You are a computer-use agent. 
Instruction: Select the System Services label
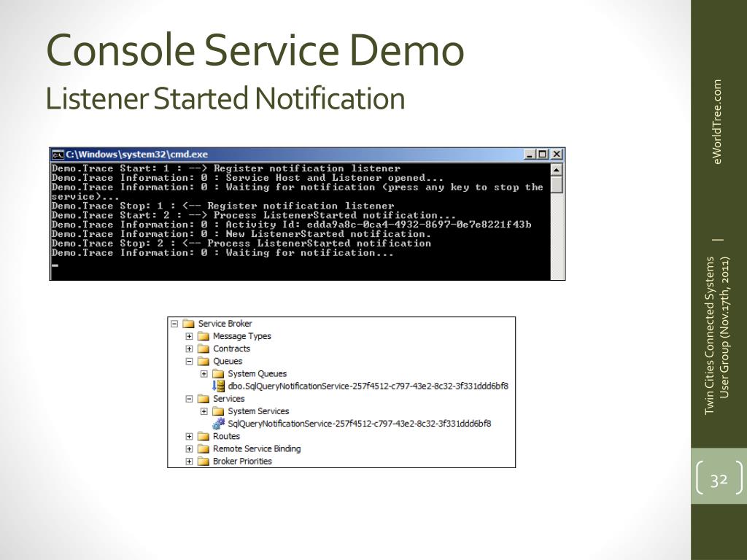(x=258, y=411)
